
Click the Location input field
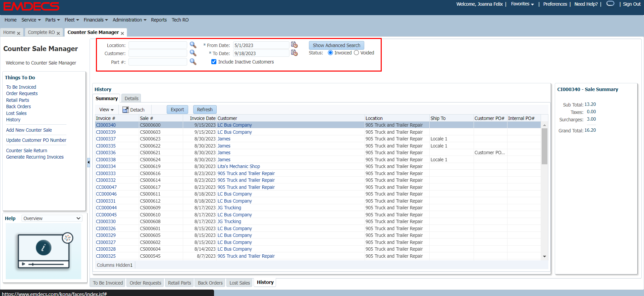pos(158,45)
